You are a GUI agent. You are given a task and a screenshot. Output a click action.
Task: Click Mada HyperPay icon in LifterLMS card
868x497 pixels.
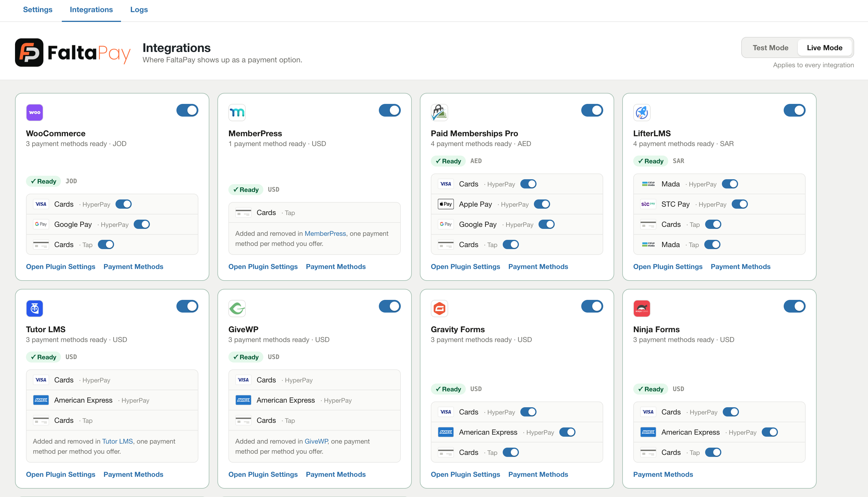click(648, 184)
